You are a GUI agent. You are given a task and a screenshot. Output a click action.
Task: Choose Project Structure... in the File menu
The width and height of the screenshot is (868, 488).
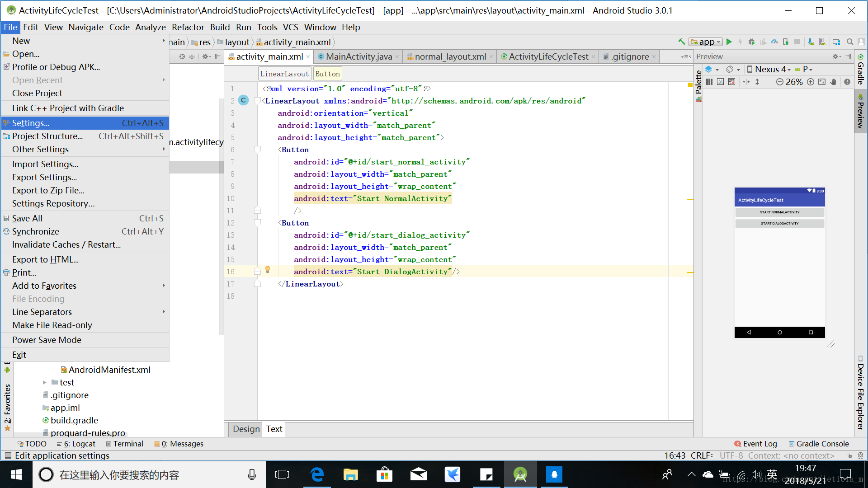click(x=85, y=136)
